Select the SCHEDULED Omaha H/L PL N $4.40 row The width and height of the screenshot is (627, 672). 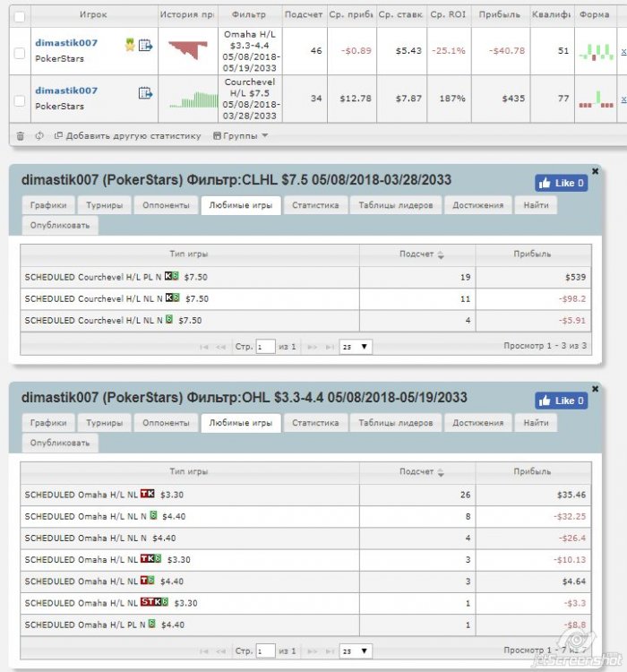[305, 625]
